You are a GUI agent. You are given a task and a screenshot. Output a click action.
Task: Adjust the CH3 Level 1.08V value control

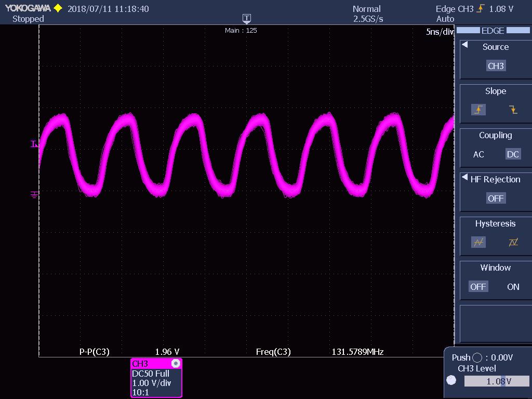tap(497, 380)
